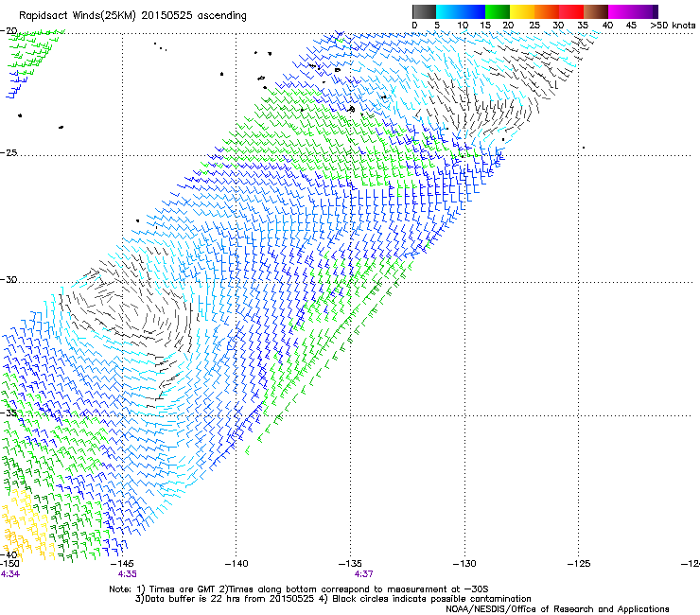Click the '-125' longitude axis label
The height and width of the screenshot is (615, 700).
point(579,564)
